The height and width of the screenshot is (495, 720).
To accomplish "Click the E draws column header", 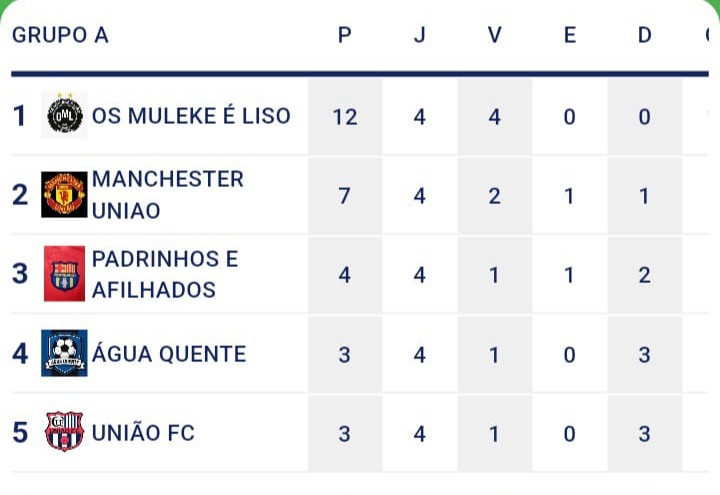I will (569, 35).
